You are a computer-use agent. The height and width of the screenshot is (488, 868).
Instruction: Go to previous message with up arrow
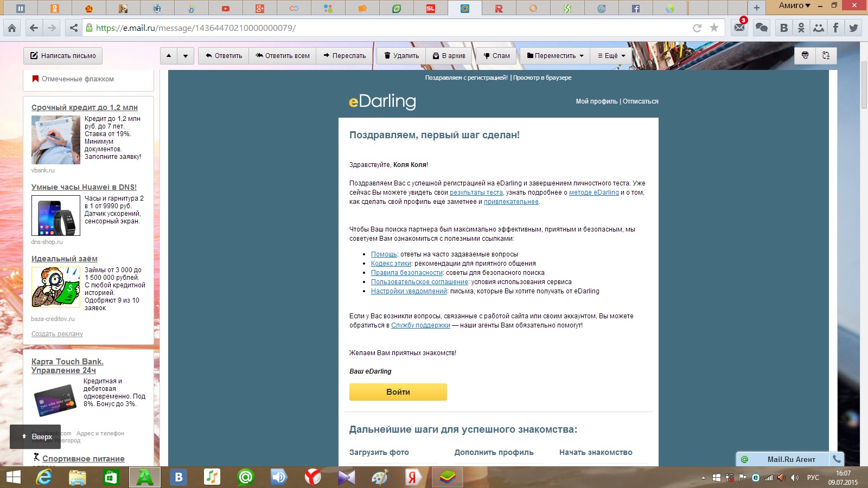coord(169,55)
